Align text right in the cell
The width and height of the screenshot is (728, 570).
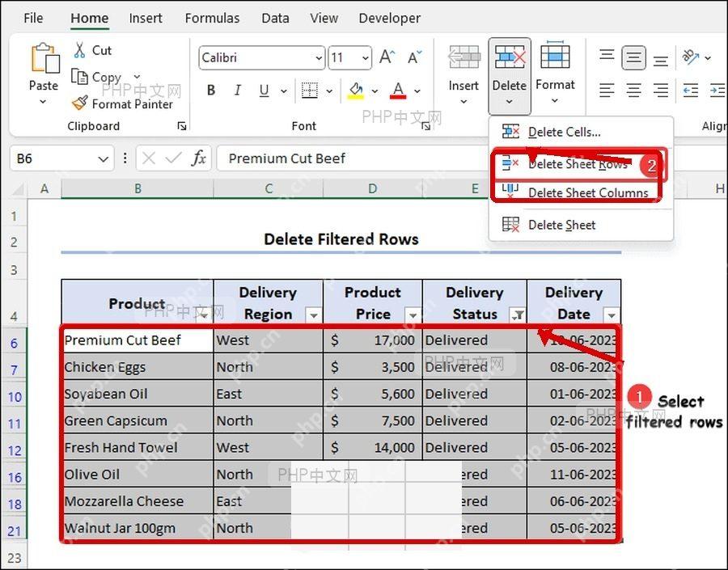tap(661, 90)
